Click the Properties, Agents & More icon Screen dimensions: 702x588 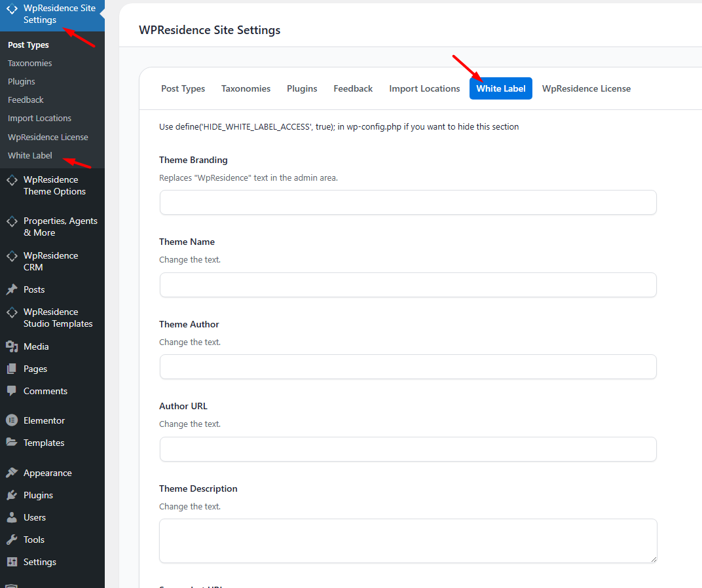12,221
